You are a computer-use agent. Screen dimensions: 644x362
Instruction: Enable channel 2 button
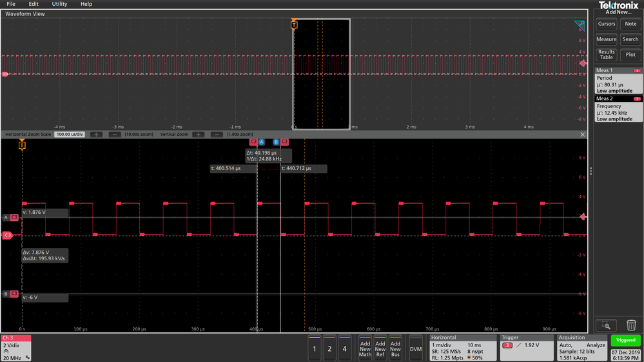coord(329,348)
